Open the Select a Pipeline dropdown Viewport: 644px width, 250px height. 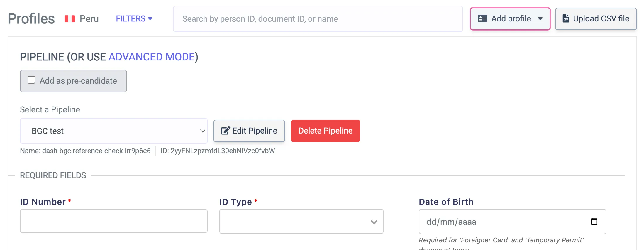tap(114, 131)
